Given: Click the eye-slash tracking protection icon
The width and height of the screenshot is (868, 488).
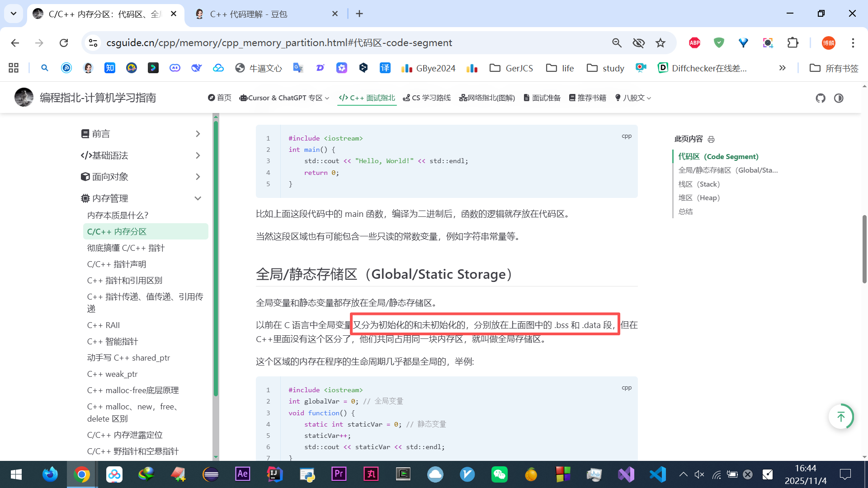Looking at the screenshot, I should [x=638, y=43].
